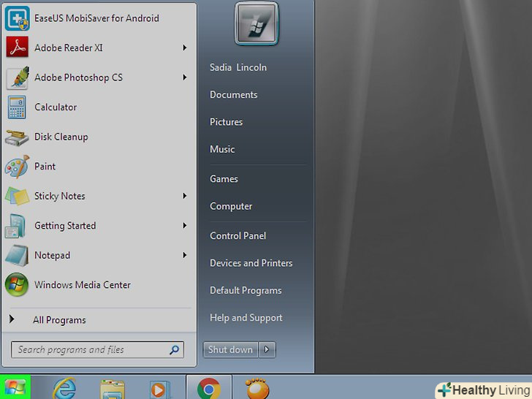Click the Sticky Notes icon
Screen dimensions: 532x399
(x=17, y=196)
